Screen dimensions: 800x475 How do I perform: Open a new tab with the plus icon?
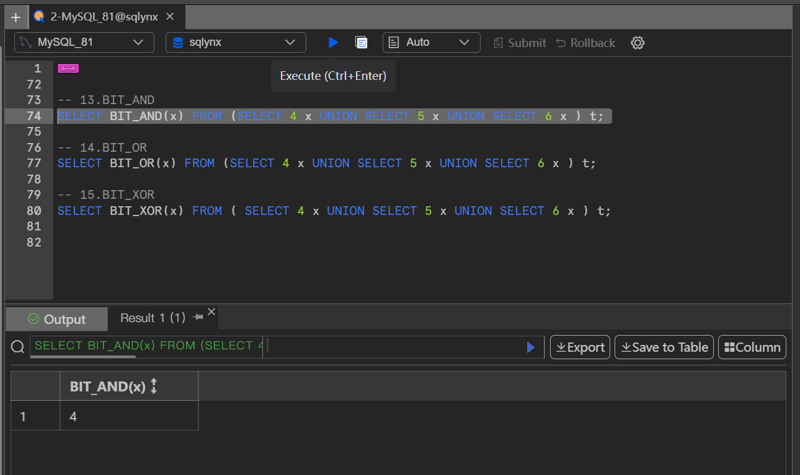[x=16, y=17]
